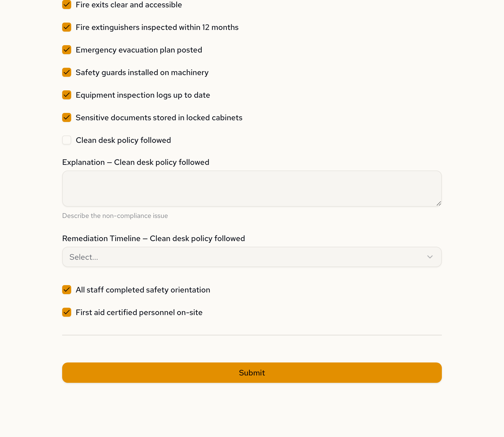Check the Clean desk policy followed box
This screenshot has width=504, height=437.
click(67, 140)
